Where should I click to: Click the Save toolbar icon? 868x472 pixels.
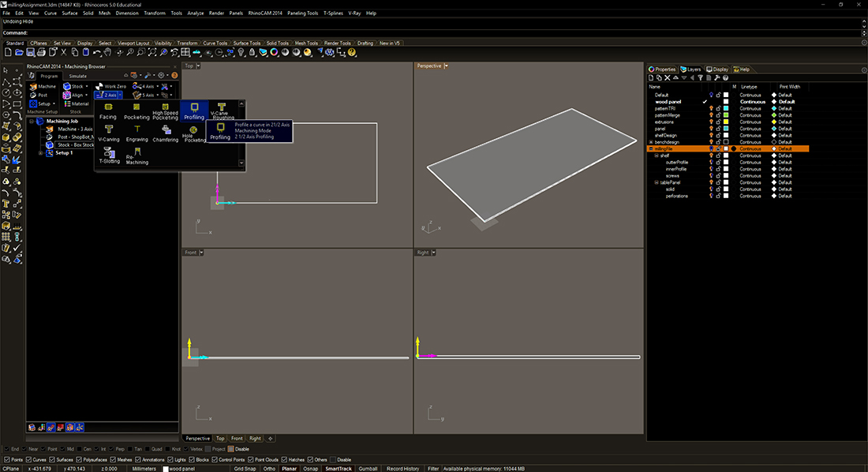(x=30, y=53)
